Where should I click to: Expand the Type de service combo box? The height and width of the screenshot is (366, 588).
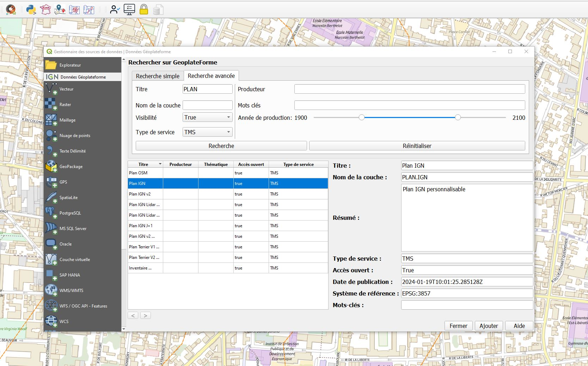tap(207, 132)
